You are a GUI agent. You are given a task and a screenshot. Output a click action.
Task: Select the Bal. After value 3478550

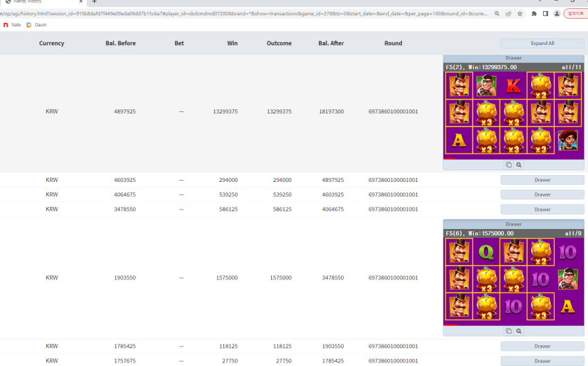coord(333,278)
